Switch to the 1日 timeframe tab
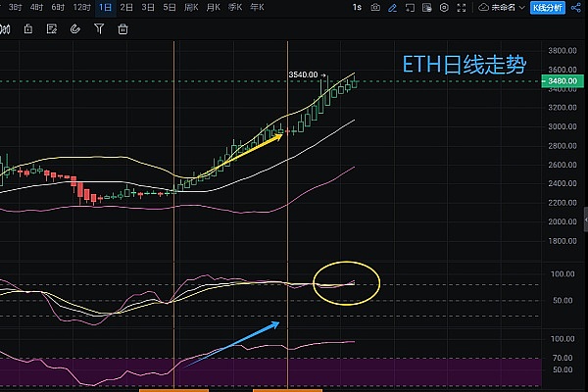The width and height of the screenshot is (588, 392). 105,8
